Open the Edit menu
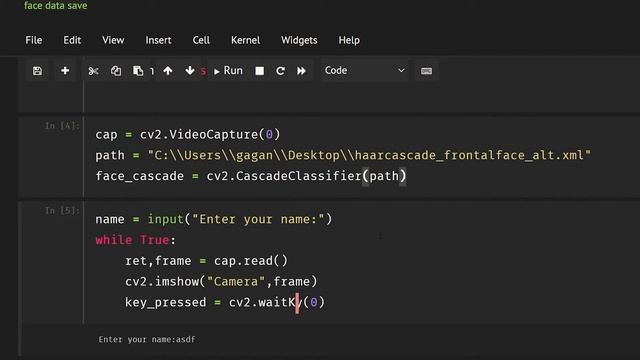The width and height of the screenshot is (640, 360). [72, 40]
